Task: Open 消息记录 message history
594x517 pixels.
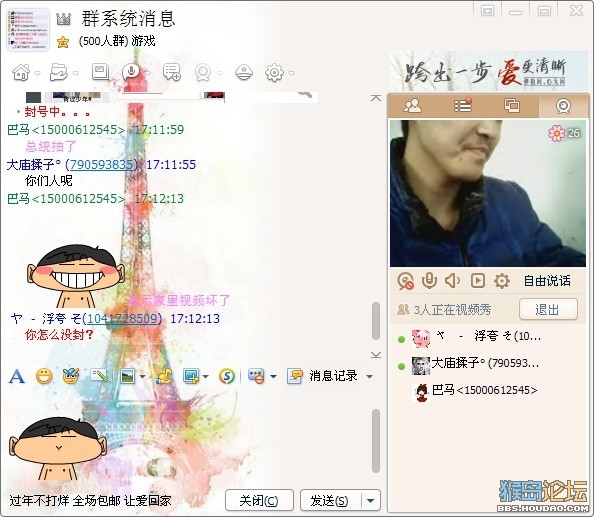Action: pyautogui.click(x=322, y=376)
